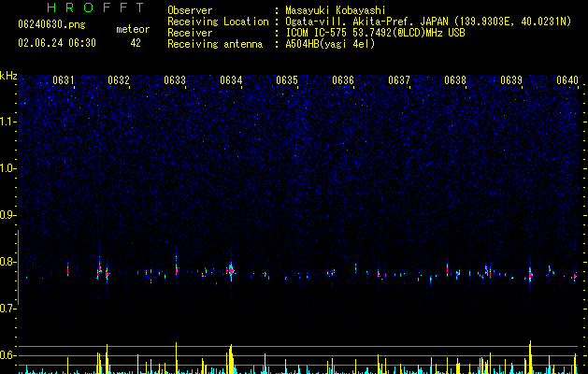
Task: Select receiver text ICOM IC-575 53.7492 MHz USB
Action: [x=376, y=33]
